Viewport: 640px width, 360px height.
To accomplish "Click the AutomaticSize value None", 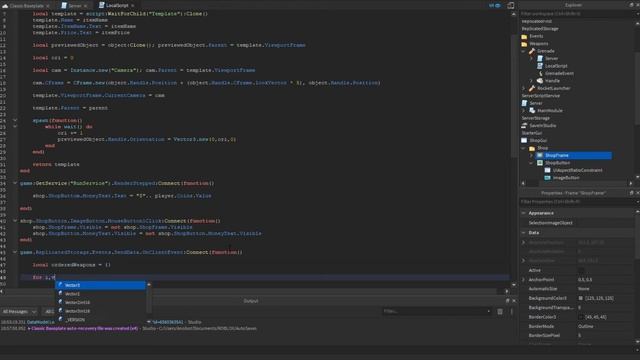I will [585, 289].
